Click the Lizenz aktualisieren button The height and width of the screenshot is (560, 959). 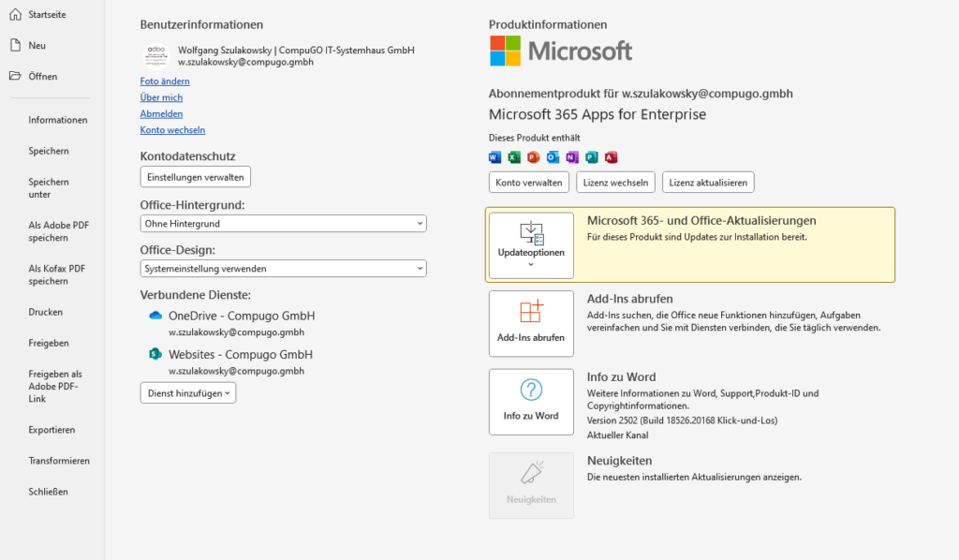tap(708, 183)
